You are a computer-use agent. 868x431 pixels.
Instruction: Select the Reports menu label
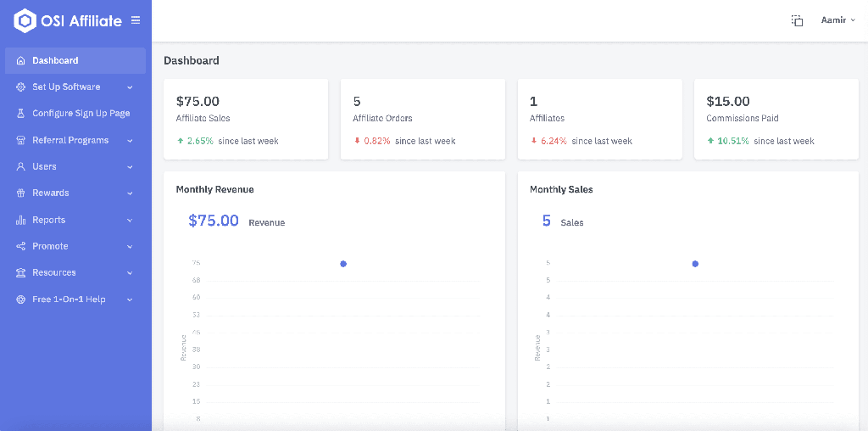(48, 221)
